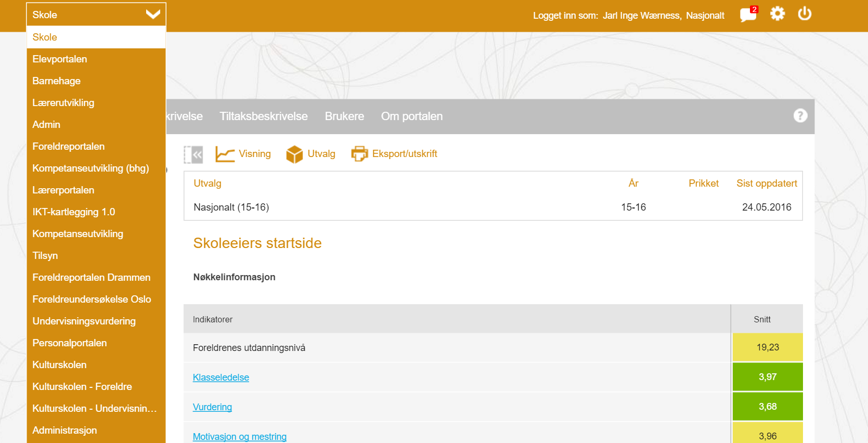
Task: Open settings gear icon
Action: point(778,14)
